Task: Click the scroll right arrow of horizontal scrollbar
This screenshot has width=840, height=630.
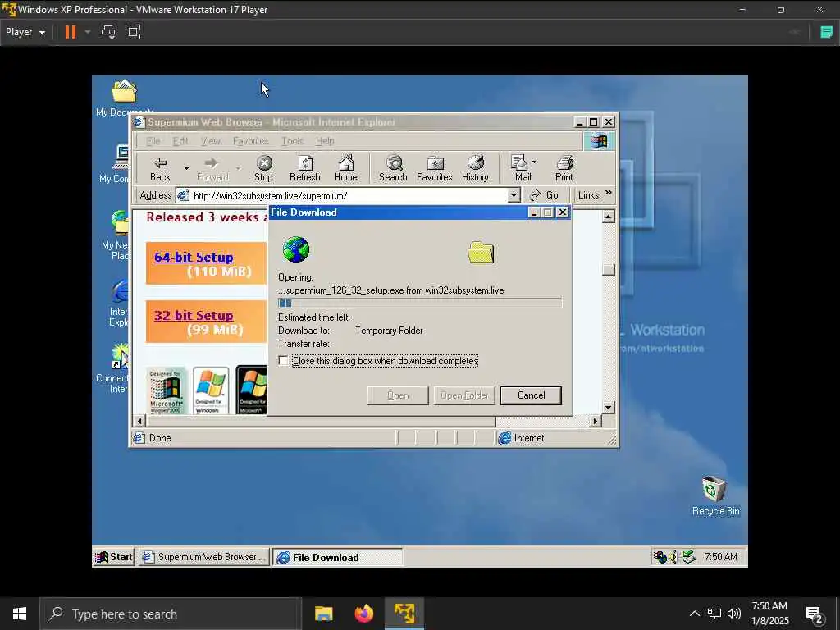Action: tap(596, 421)
